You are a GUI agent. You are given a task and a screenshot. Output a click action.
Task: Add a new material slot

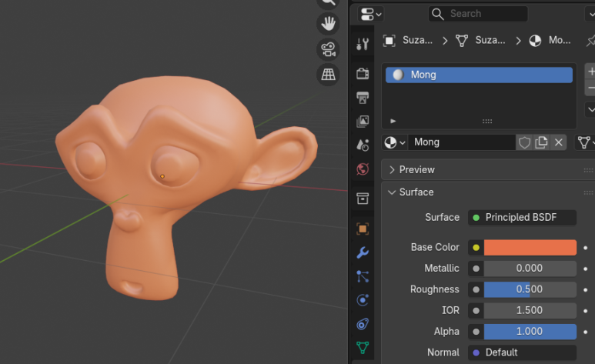point(590,72)
